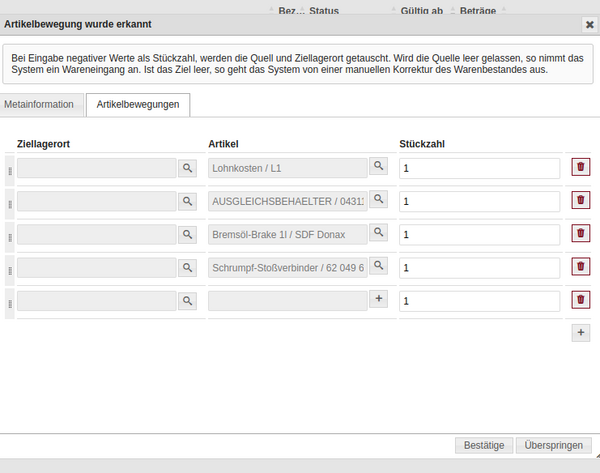Select the Artikelbewegungen tab
The height and width of the screenshot is (473, 600).
tap(138, 104)
